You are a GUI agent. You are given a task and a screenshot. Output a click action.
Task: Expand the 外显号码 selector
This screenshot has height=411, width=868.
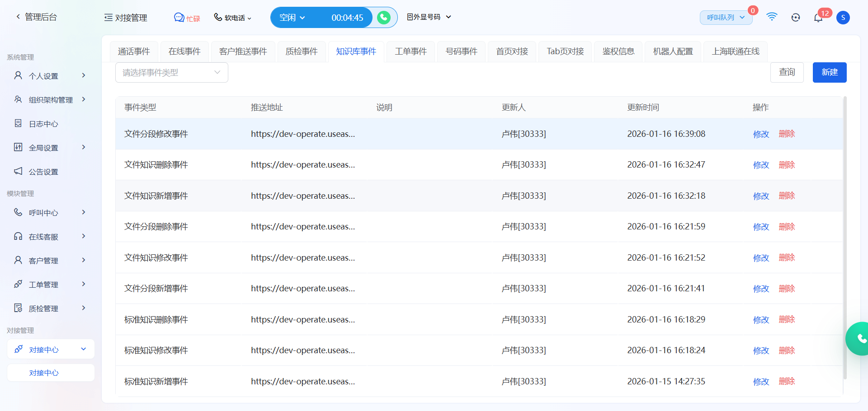coord(429,17)
